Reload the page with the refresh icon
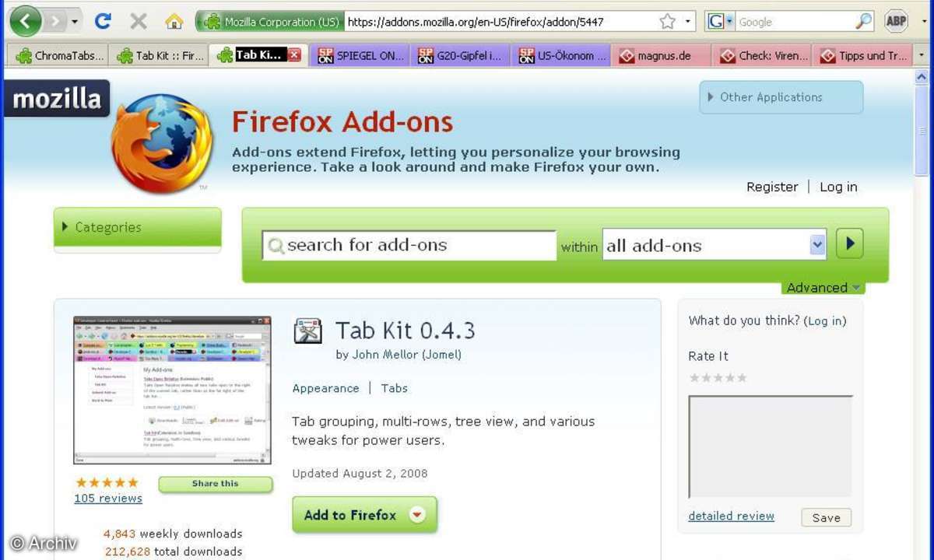Image resolution: width=934 pixels, height=560 pixels. click(x=103, y=22)
